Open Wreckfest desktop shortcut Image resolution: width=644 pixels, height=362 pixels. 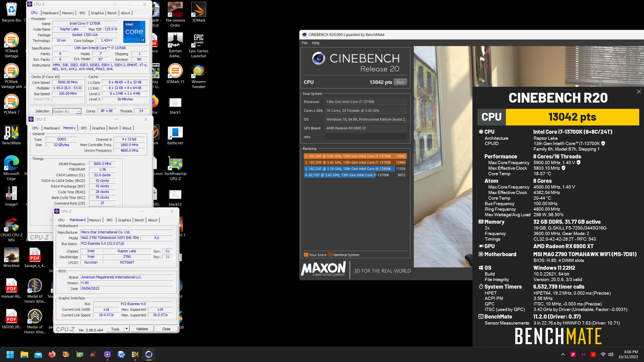click(11, 257)
